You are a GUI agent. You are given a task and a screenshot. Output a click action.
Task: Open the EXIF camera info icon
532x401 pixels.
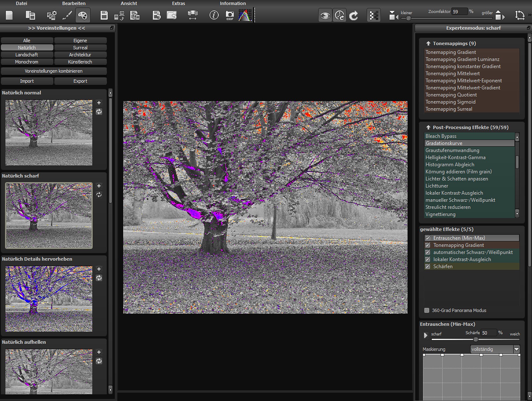click(x=230, y=16)
